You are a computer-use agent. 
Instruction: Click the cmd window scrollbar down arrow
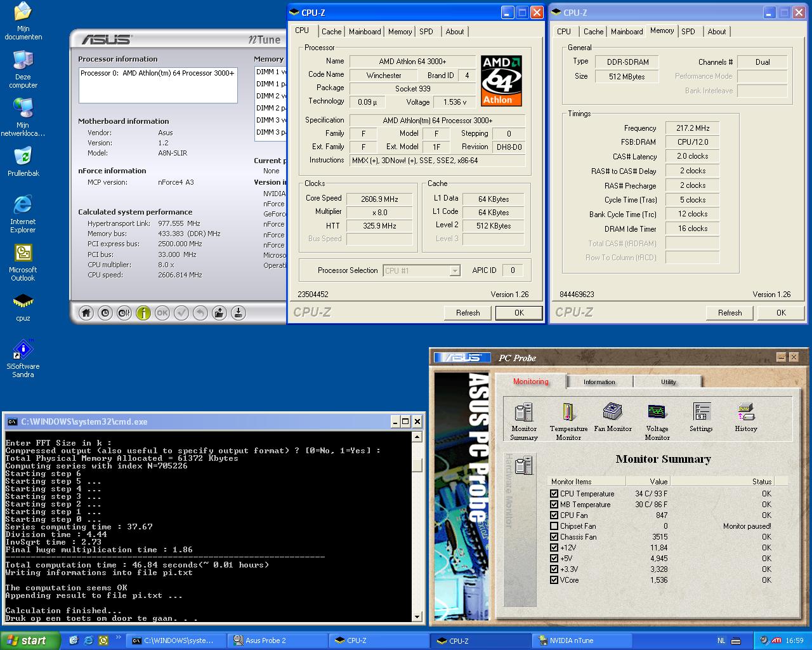(x=417, y=616)
